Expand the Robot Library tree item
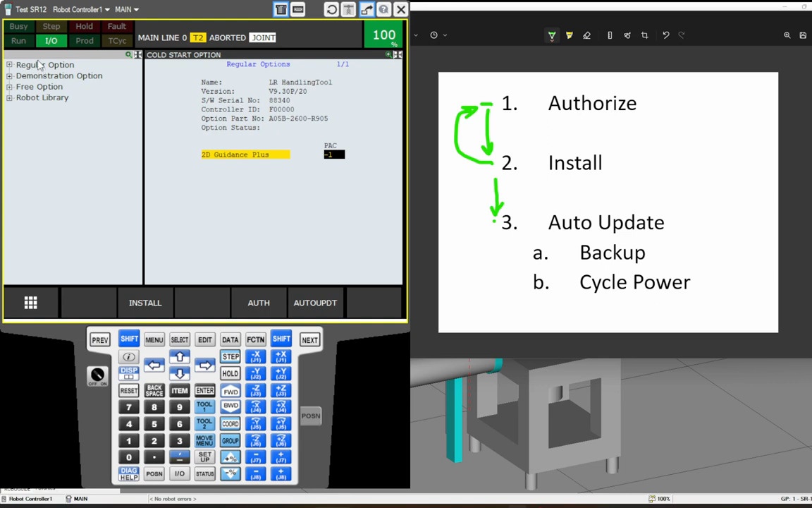 coord(10,97)
